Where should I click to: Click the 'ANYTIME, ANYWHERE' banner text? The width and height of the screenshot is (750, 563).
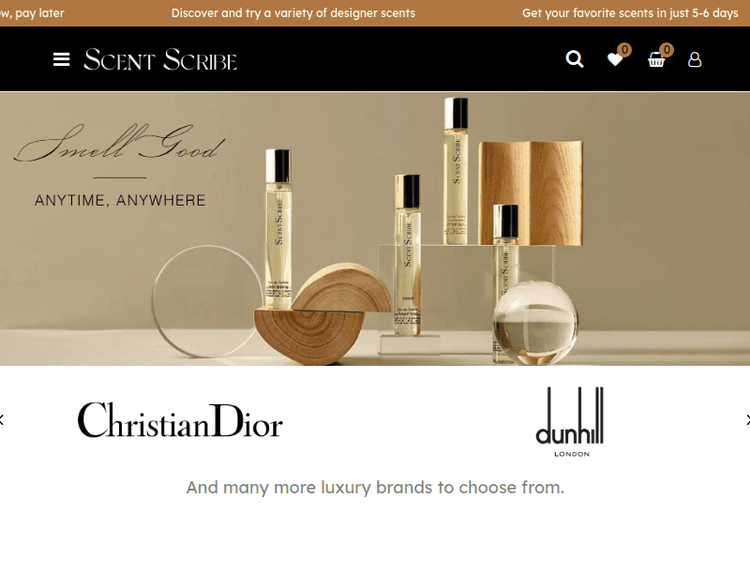(120, 200)
